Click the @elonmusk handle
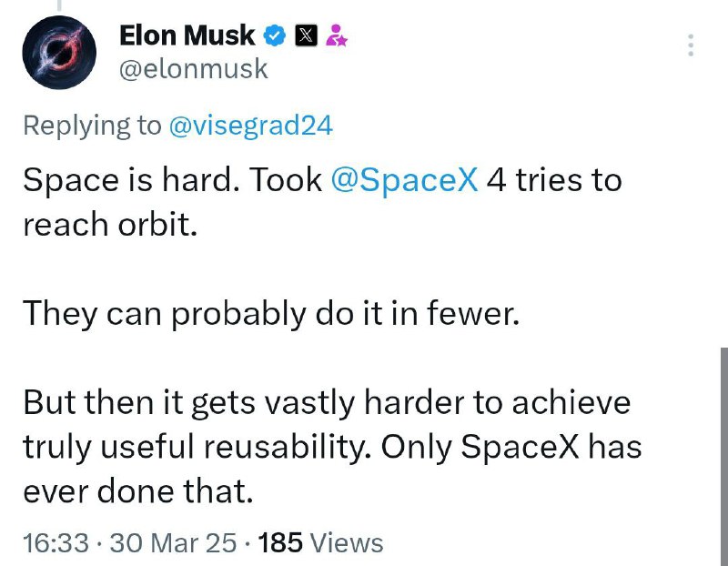Viewport: 728px width, 566px height. point(194,69)
